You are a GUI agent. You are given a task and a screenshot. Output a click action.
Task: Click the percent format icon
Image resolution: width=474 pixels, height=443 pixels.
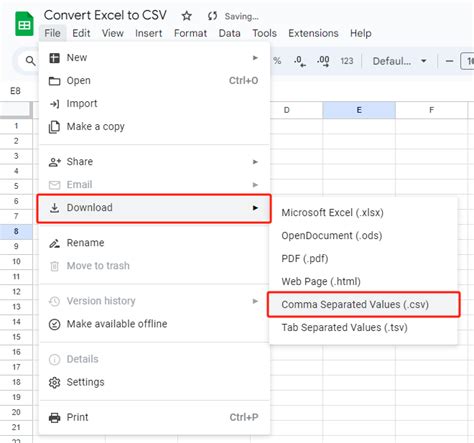(277, 61)
